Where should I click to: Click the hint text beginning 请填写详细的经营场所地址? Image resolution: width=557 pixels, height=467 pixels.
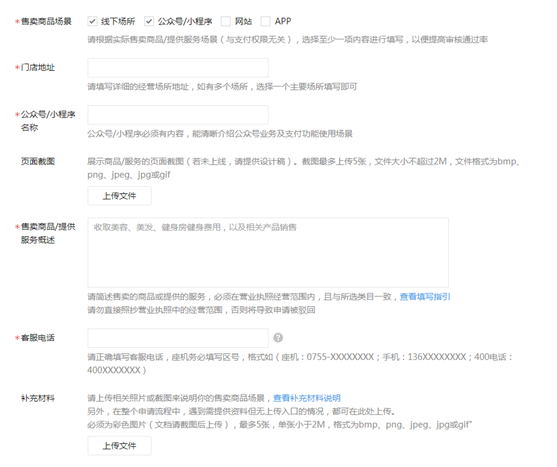222,87
